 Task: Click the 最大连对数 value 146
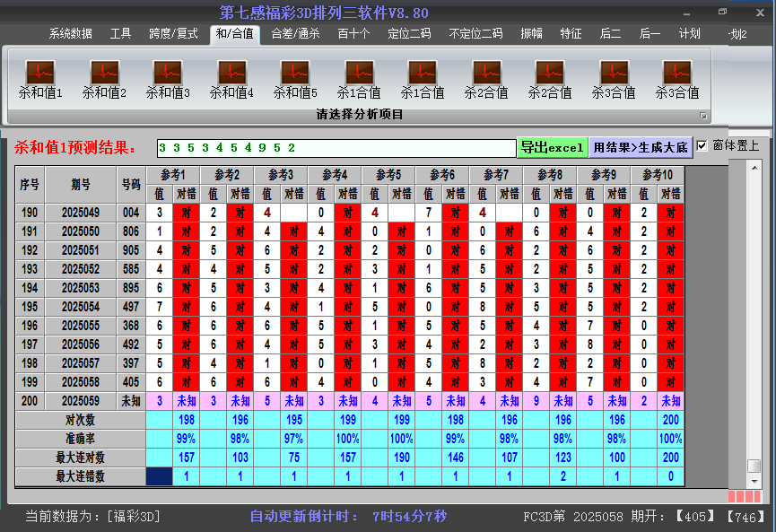click(x=456, y=458)
